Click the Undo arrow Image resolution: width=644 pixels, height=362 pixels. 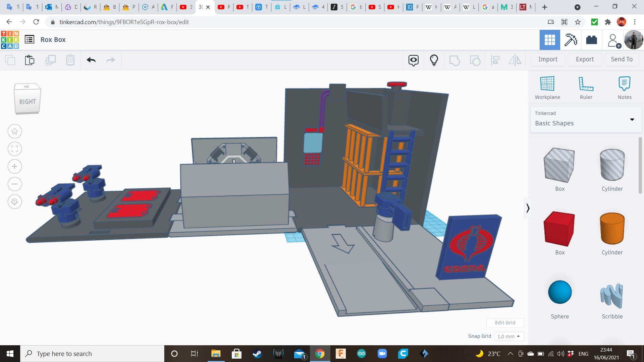point(91,60)
